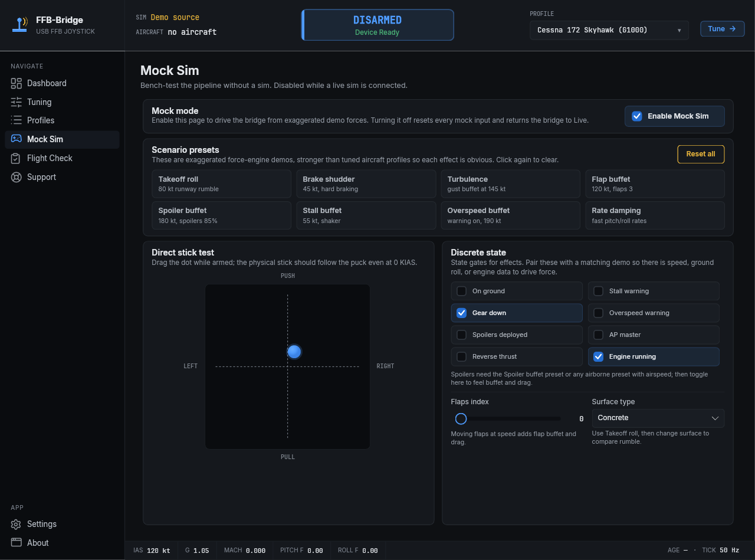Image resolution: width=755 pixels, height=560 pixels.
Task: Click the ROLL F 0.00 readout
Action: tap(358, 551)
